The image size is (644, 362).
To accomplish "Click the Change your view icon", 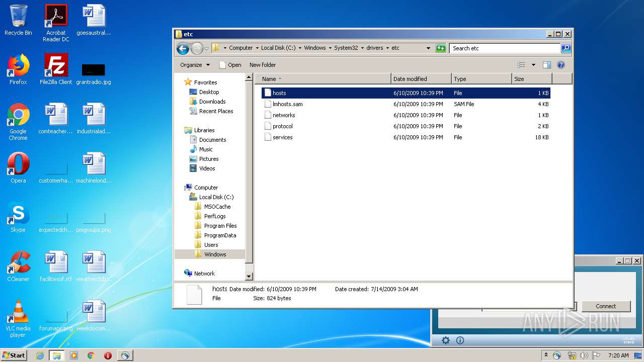I will [x=521, y=65].
